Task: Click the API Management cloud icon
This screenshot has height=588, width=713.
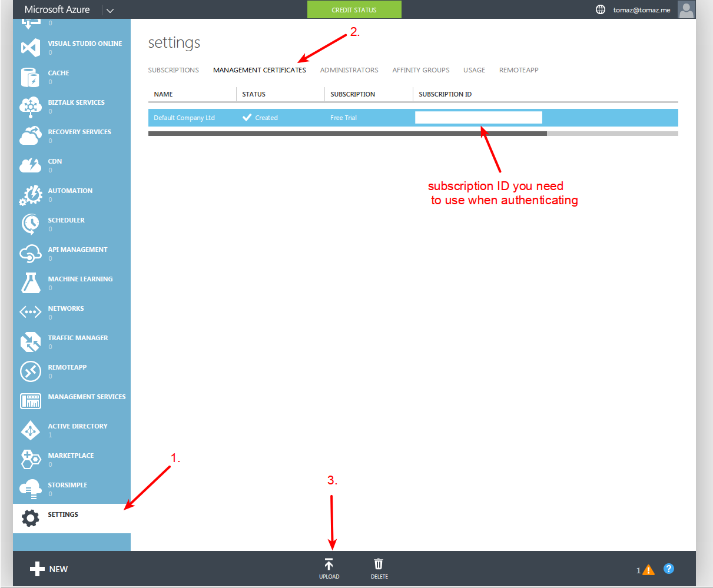Action: pos(31,254)
